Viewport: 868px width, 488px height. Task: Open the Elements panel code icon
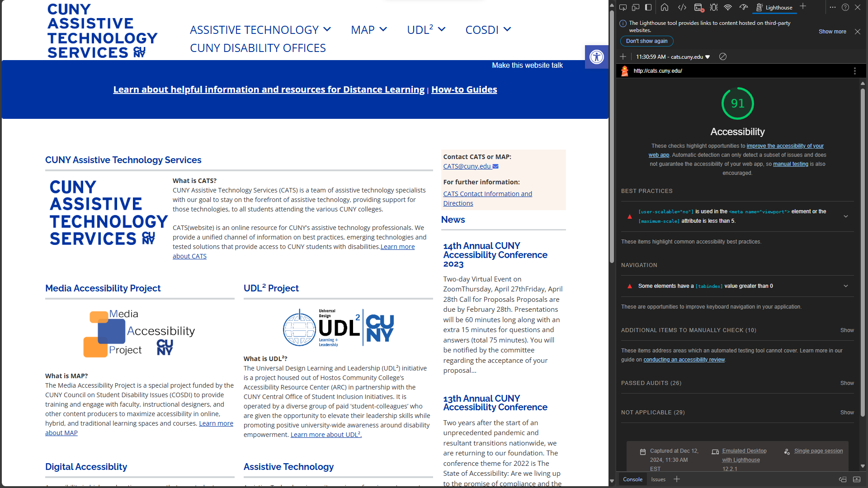point(682,7)
